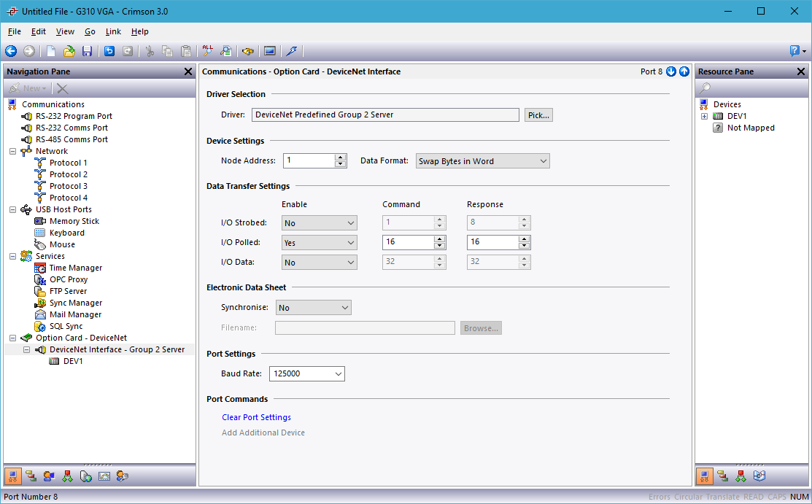
Task: Open the help icon in the toolbar corner
Action: (x=795, y=51)
